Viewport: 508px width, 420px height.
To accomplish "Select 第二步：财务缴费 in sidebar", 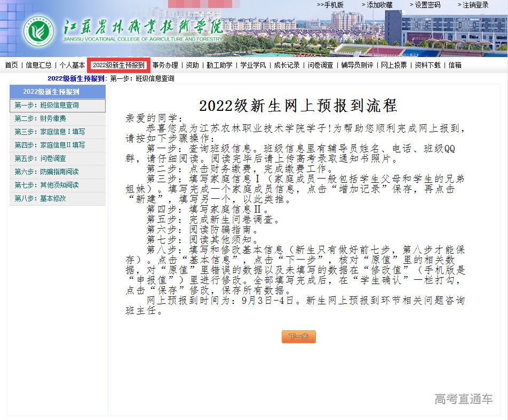I will [x=41, y=119].
